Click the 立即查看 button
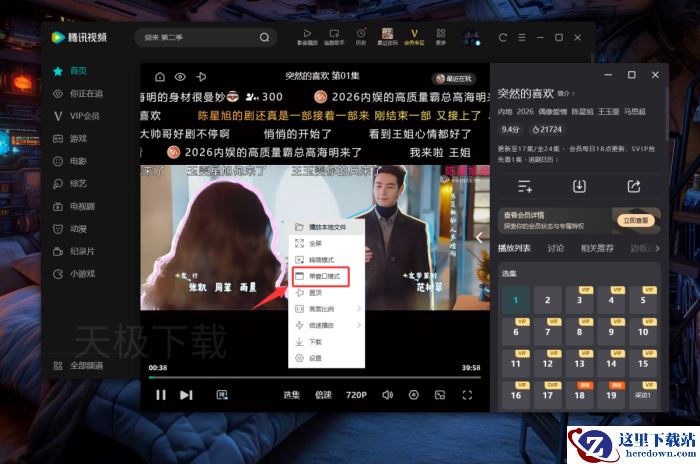 pos(636,221)
